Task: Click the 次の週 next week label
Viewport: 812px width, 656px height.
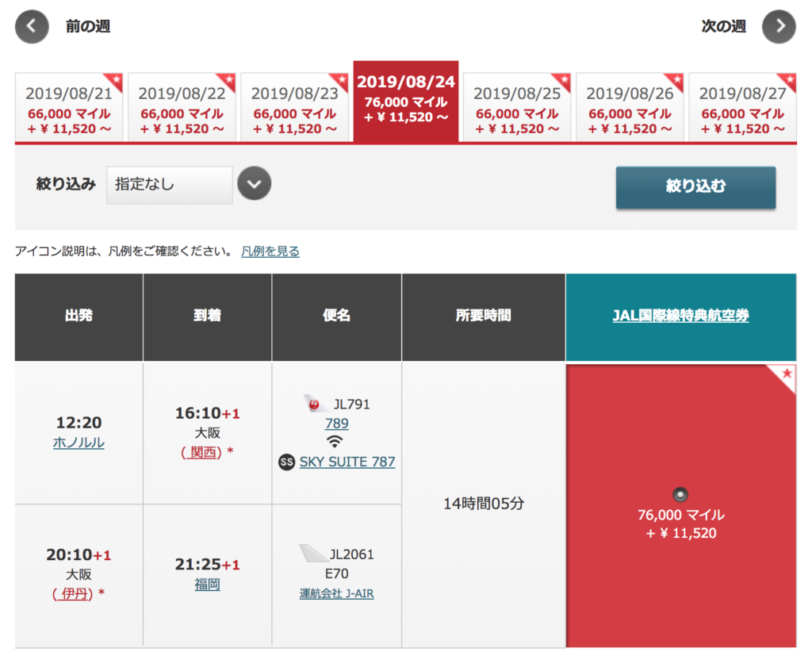Action: point(723,26)
